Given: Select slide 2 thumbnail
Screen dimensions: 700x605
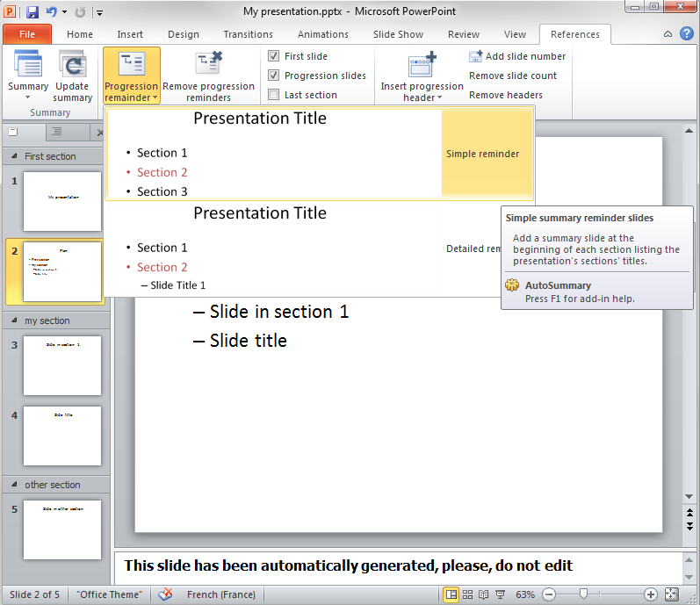Looking at the screenshot, I should coord(62,271).
